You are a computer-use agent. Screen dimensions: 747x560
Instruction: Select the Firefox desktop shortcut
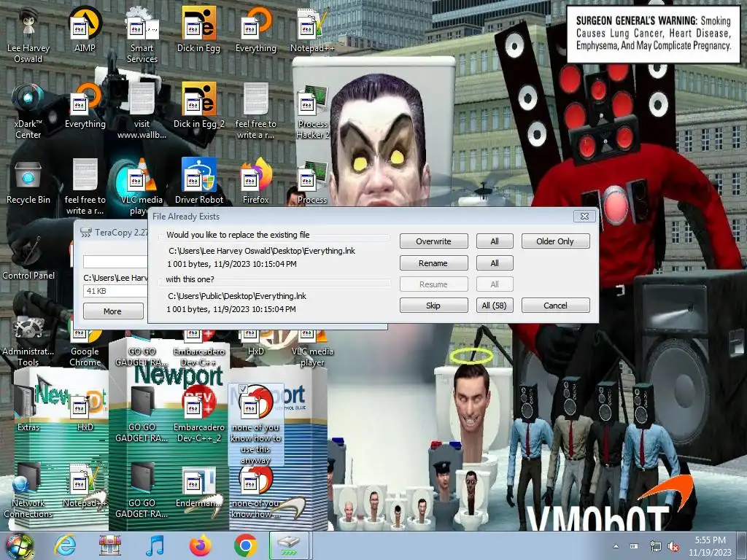coord(256,182)
